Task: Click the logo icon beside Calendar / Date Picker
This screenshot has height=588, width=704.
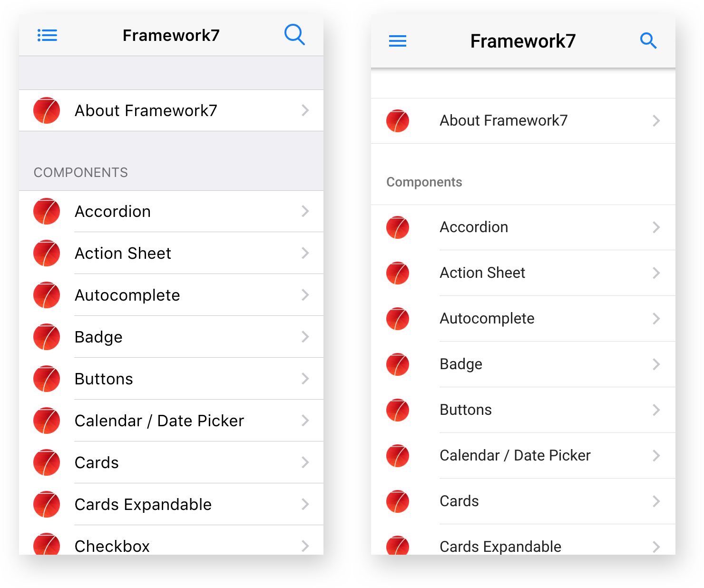Action: (46, 421)
